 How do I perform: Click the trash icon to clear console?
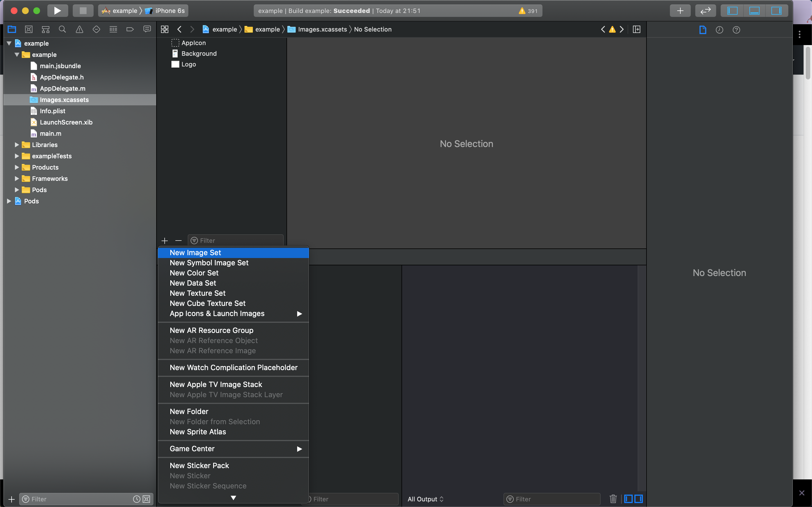(613, 499)
